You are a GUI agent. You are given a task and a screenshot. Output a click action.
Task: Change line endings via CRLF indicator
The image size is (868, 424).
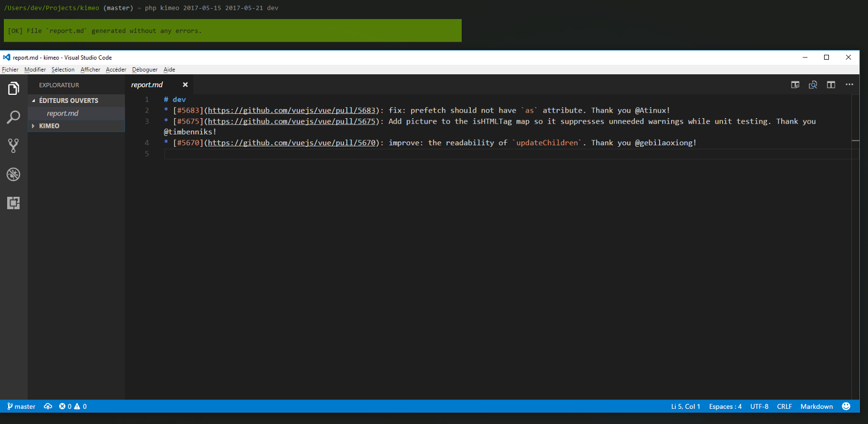(784, 407)
